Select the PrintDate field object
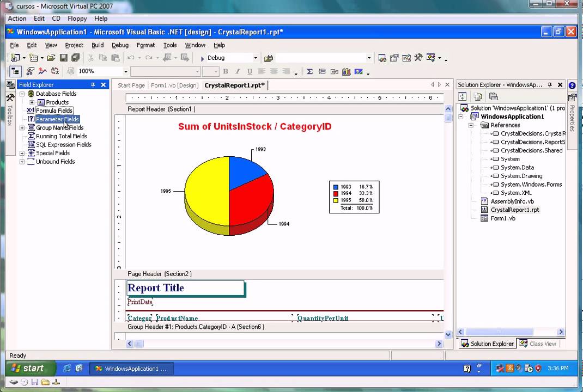 point(140,302)
